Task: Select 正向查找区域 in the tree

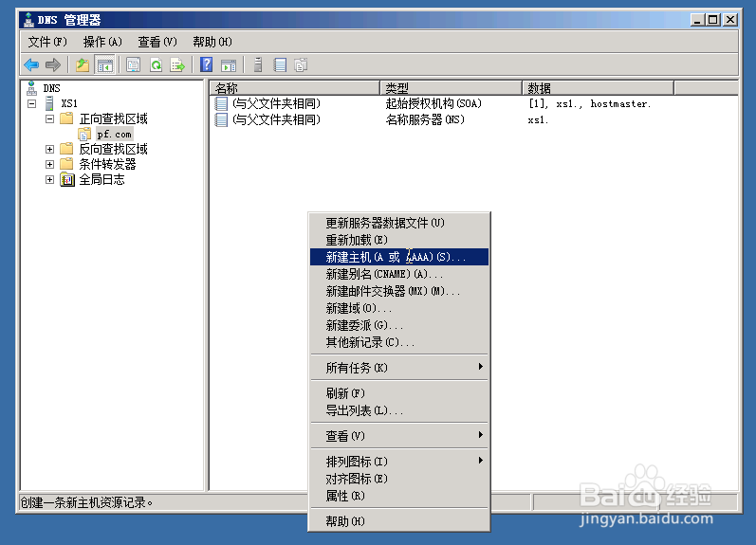Action: click(x=113, y=118)
